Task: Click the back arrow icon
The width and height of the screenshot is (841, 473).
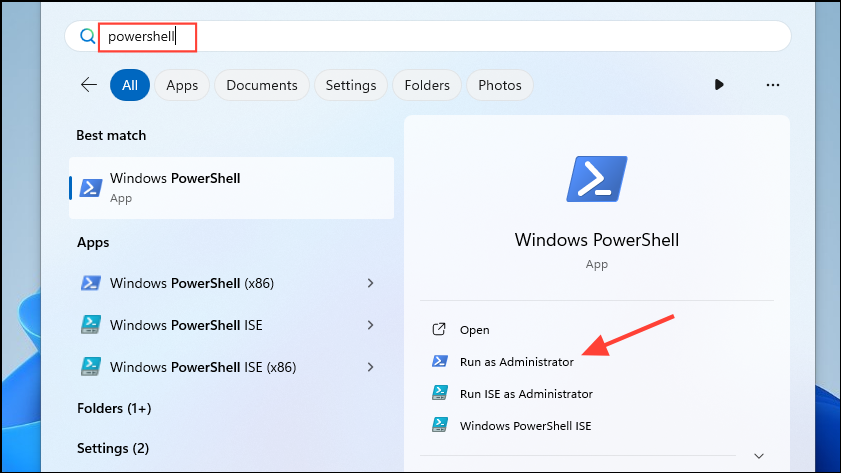Action: click(88, 85)
